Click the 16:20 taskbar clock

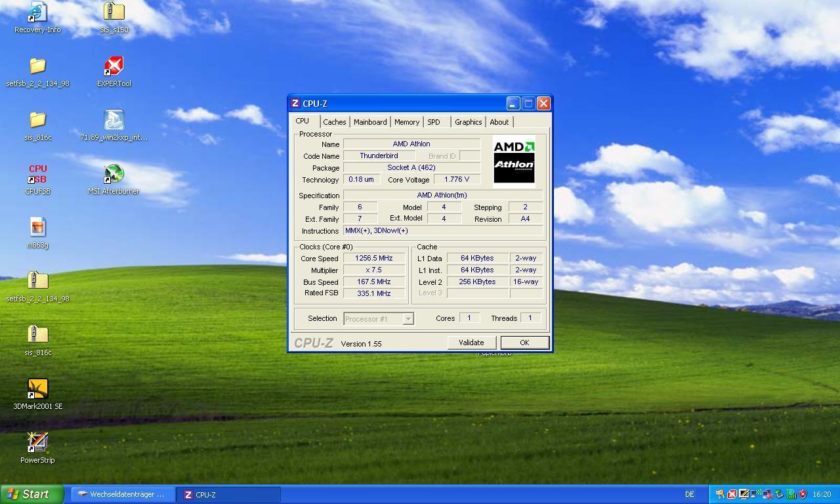[822, 494]
